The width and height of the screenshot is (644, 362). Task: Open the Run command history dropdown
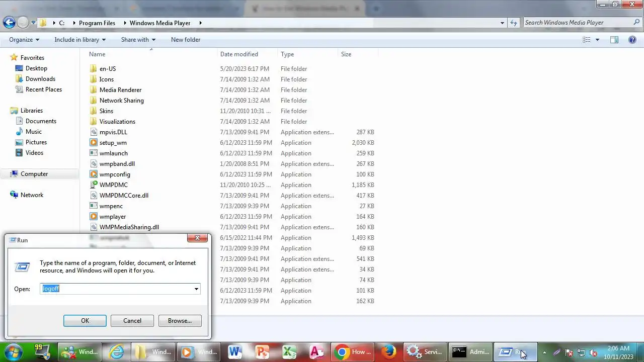196,289
